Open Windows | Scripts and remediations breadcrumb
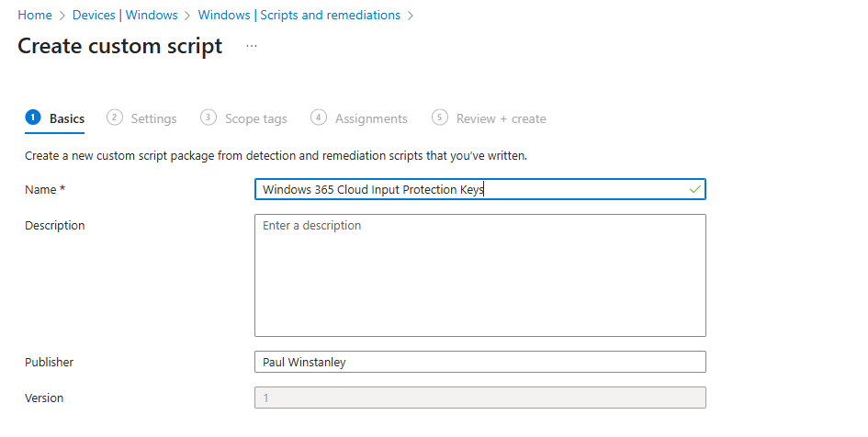The width and height of the screenshot is (868, 437). coord(299,15)
